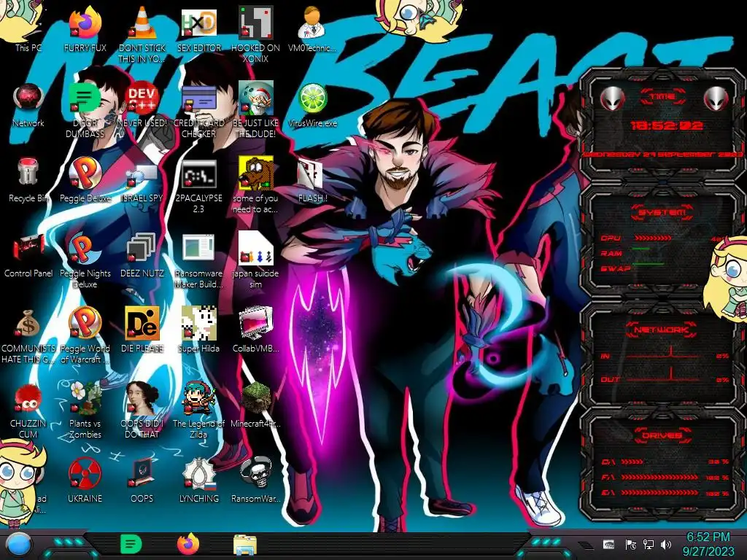Click the F:\ drive usage bar
Screen dimensions: 747x560
tap(659, 477)
